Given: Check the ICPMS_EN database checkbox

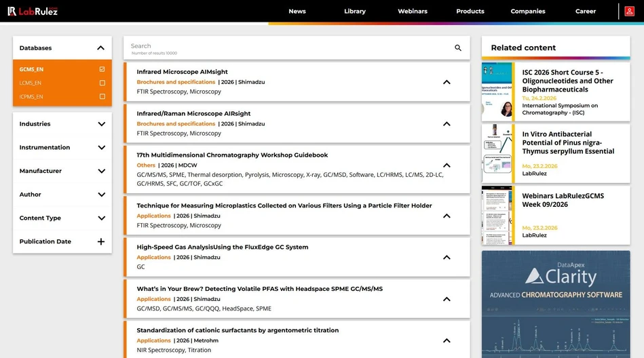Looking at the screenshot, I should pos(102,96).
